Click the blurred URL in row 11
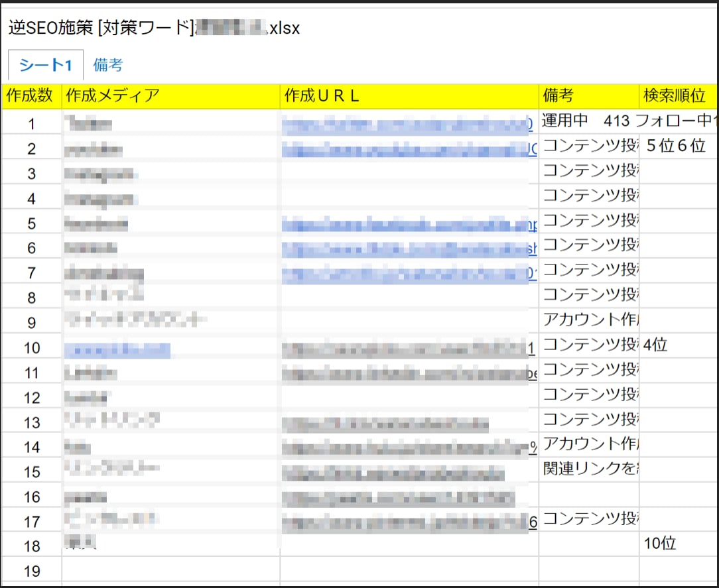Viewport: 719px width, 588px height. [x=409, y=374]
